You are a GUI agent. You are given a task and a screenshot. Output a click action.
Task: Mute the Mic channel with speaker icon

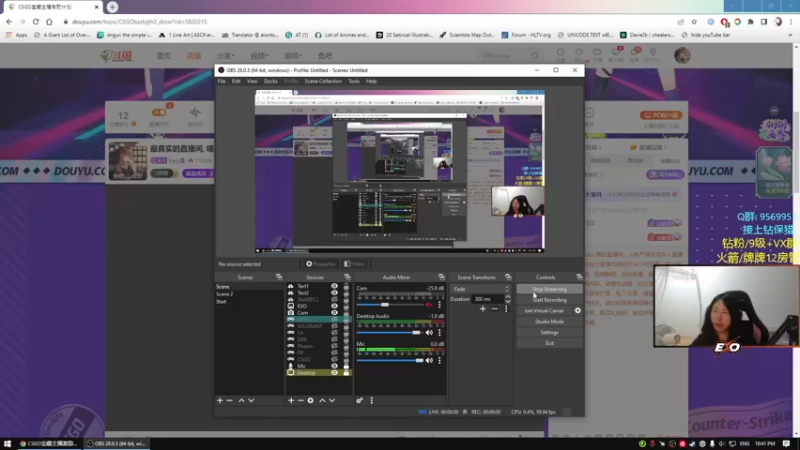429,360
